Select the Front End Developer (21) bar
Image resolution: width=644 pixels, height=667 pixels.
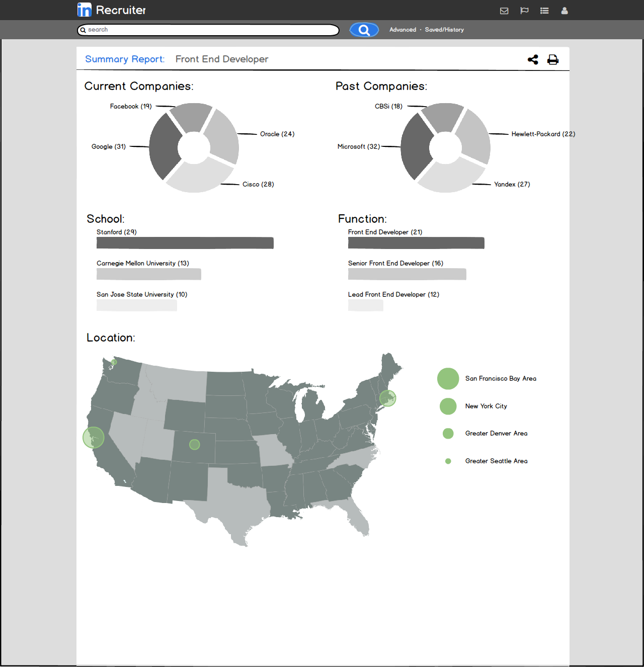416,243
